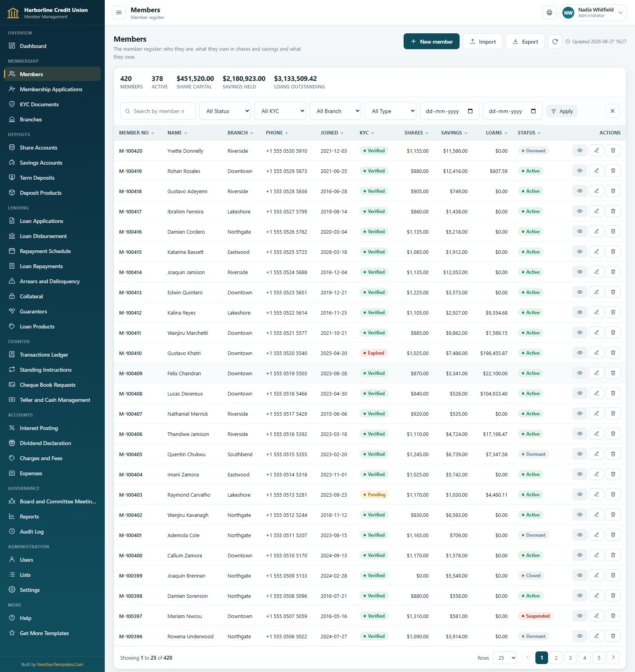Delete member Mariam Nwosu
The width and height of the screenshot is (635, 672).
click(x=613, y=616)
